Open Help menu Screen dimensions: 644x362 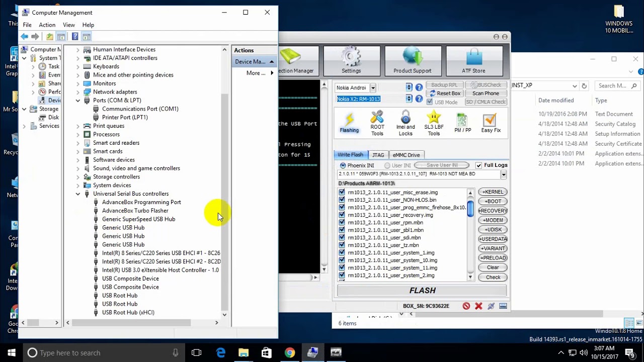coord(88,25)
